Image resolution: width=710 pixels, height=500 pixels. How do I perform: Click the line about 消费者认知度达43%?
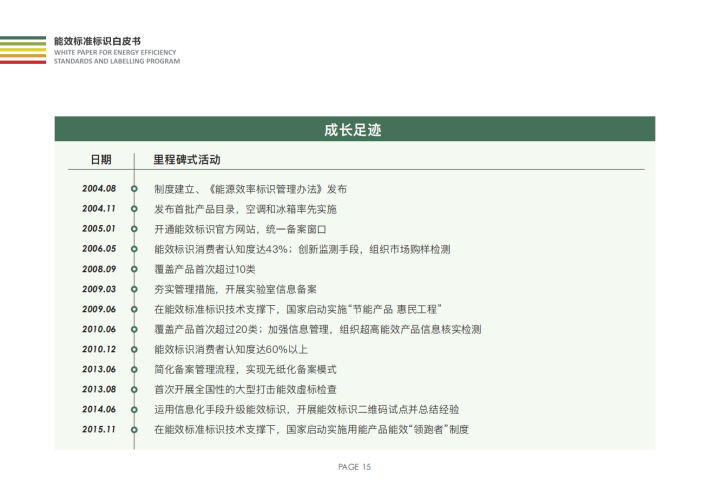302,249
